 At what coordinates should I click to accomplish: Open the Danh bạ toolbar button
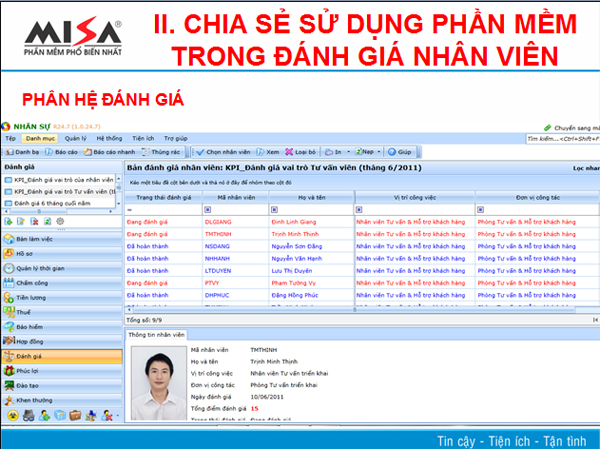point(21,151)
